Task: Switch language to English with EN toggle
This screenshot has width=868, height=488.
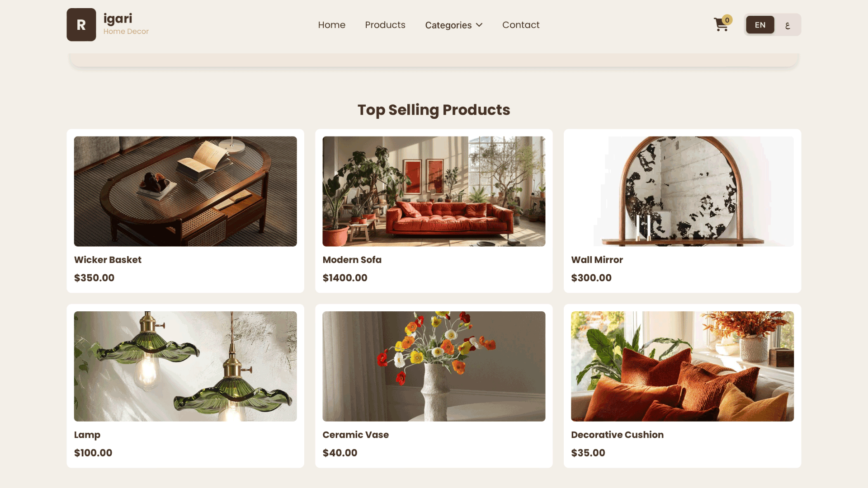Action: pos(760,25)
